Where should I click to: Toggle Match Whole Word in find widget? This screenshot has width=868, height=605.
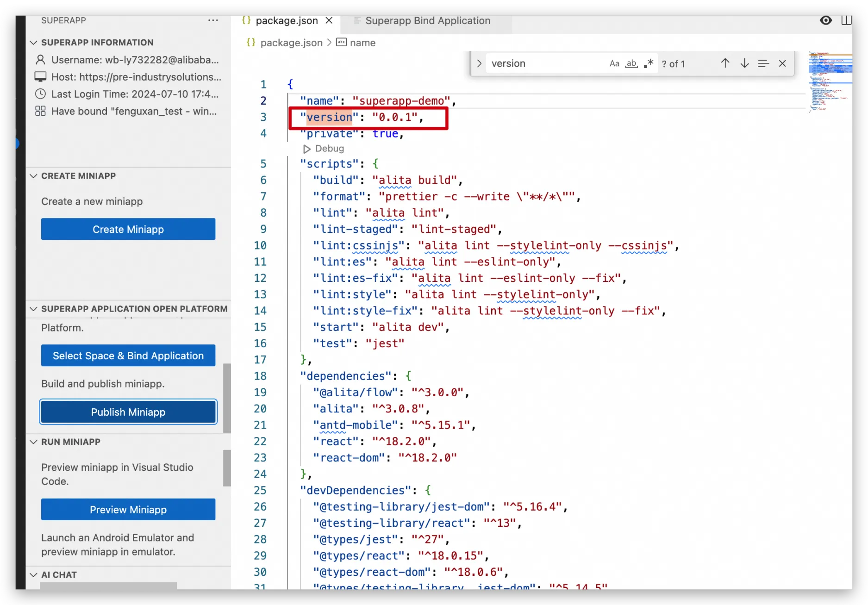pyautogui.click(x=631, y=63)
